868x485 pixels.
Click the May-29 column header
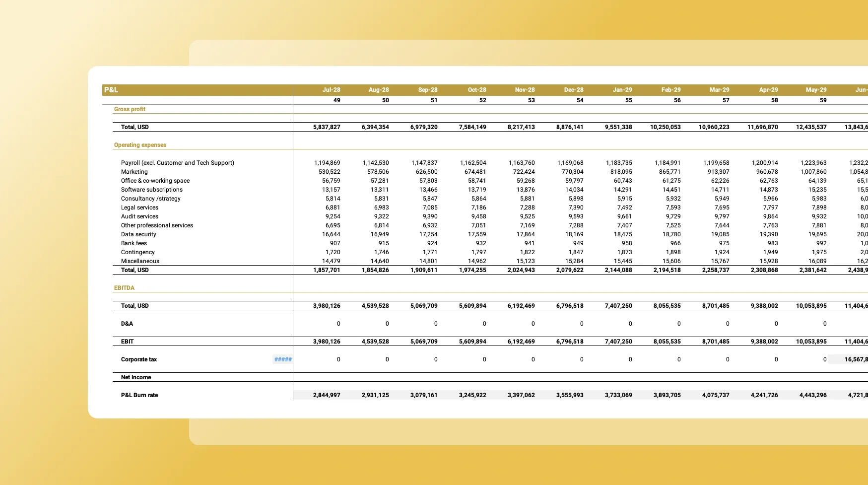point(816,90)
